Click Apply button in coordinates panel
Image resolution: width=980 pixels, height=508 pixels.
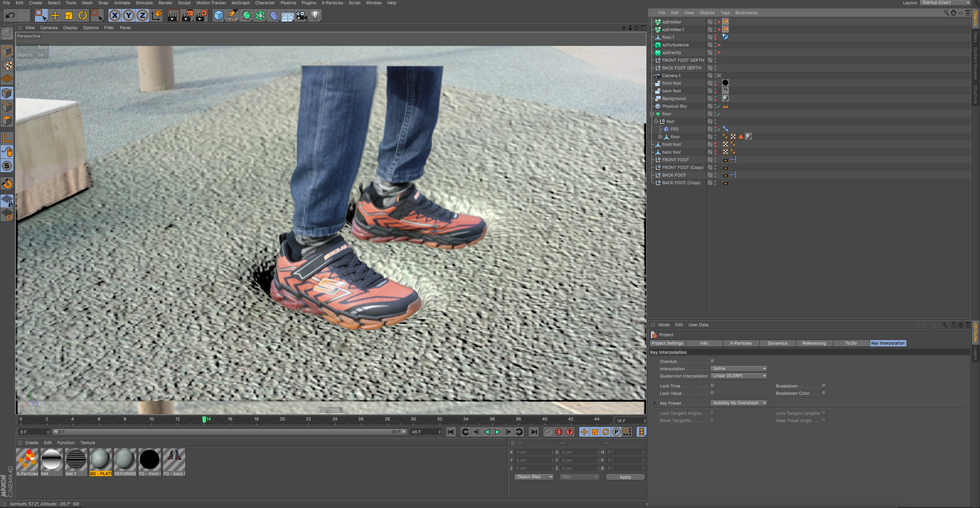pos(625,477)
